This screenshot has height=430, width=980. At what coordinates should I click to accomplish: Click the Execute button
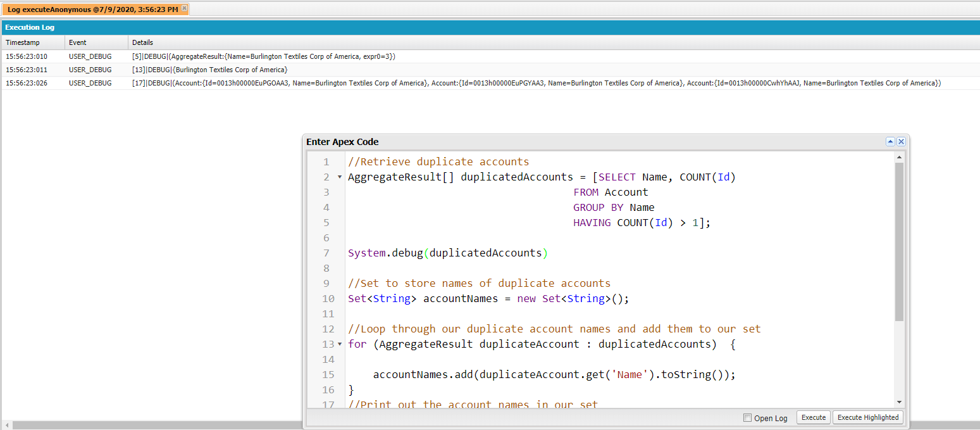(x=813, y=417)
